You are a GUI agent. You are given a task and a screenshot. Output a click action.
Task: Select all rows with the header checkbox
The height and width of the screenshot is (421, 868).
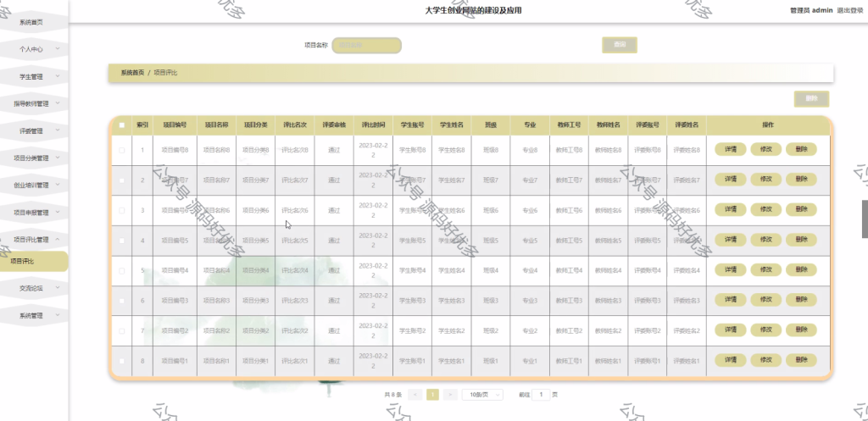[x=122, y=125]
